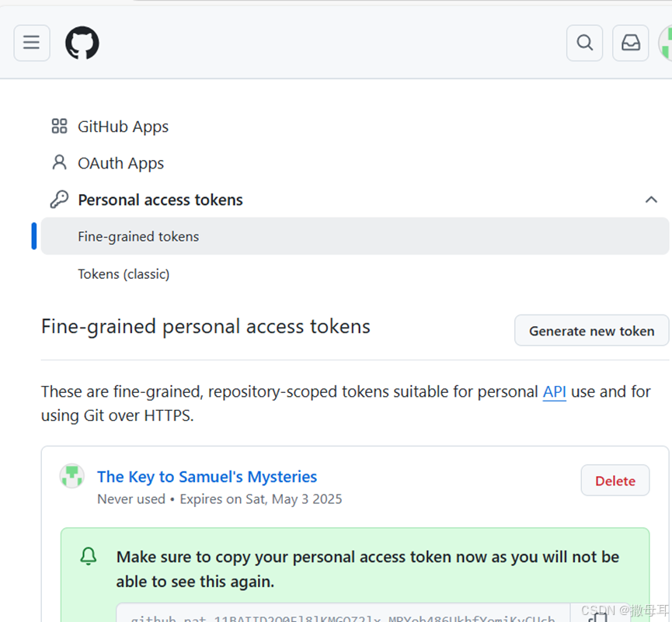The height and width of the screenshot is (622, 672).
Task: Open GitHub Apps settings page
Action: point(123,127)
